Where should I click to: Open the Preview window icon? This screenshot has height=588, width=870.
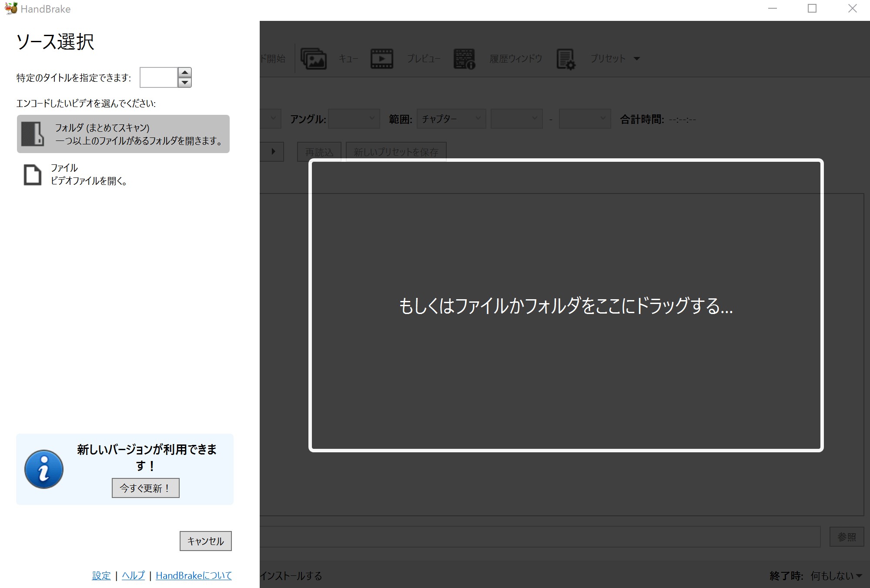point(381,59)
